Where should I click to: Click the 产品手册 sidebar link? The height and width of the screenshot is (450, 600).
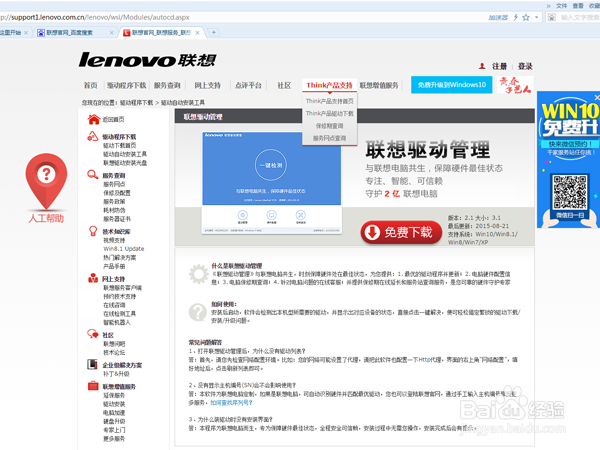(x=114, y=266)
